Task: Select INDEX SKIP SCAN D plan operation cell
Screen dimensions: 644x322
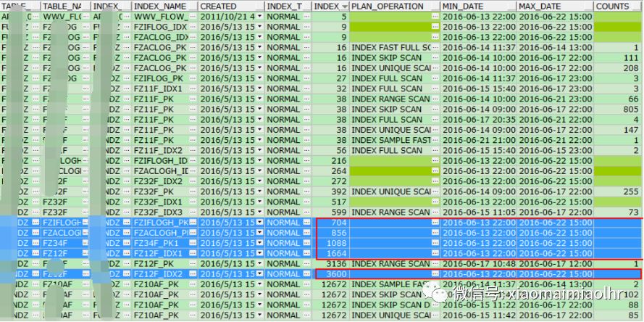Action: (395, 305)
